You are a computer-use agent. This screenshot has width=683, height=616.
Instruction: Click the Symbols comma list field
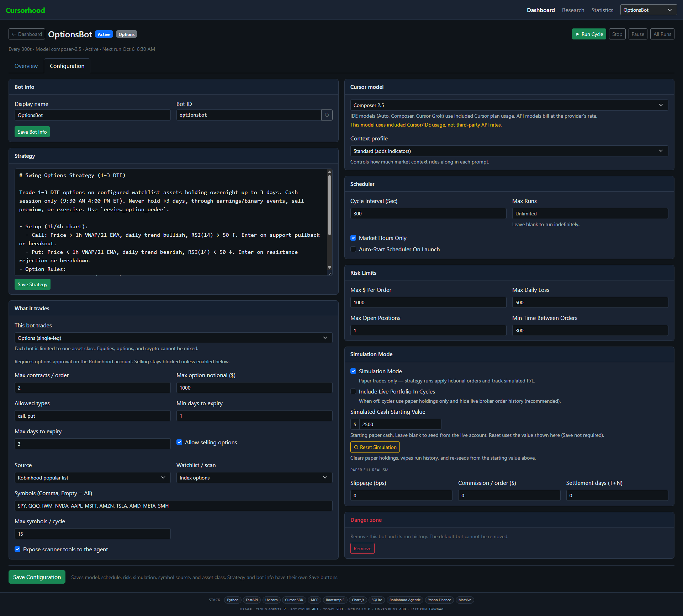[x=173, y=506]
